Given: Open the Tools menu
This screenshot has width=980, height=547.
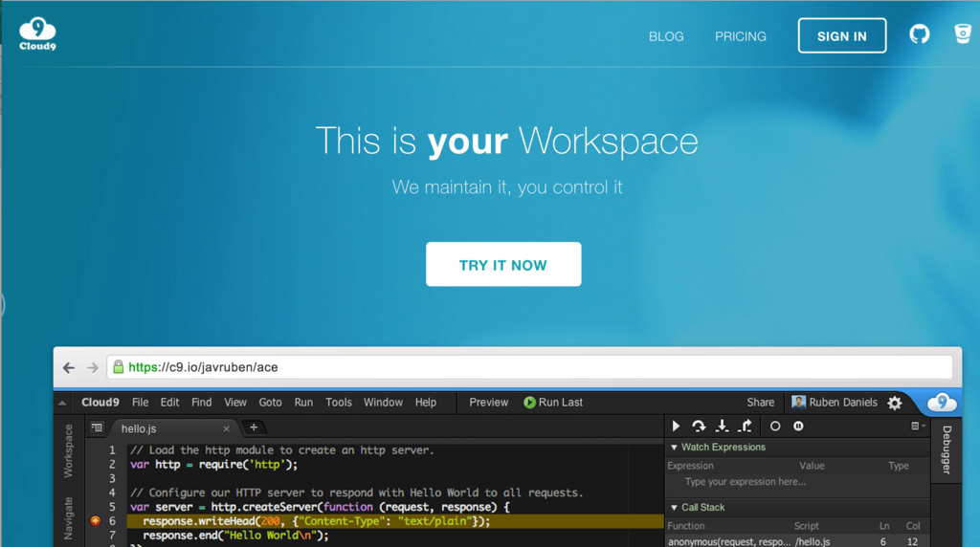Looking at the screenshot, I should [339, 403].
